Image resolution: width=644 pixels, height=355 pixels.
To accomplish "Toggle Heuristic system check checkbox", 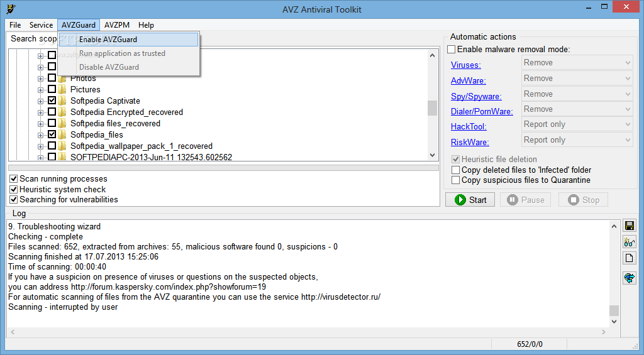I will click(x=14, y=189).
